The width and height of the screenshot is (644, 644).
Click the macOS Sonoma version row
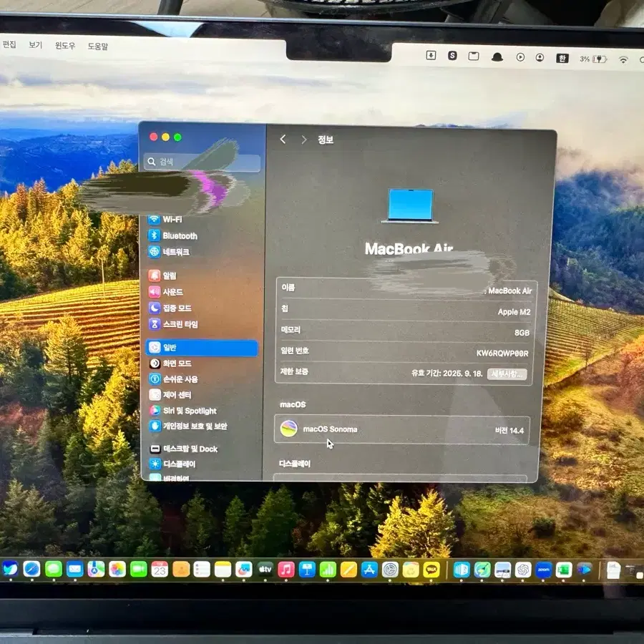coord(402,429)
